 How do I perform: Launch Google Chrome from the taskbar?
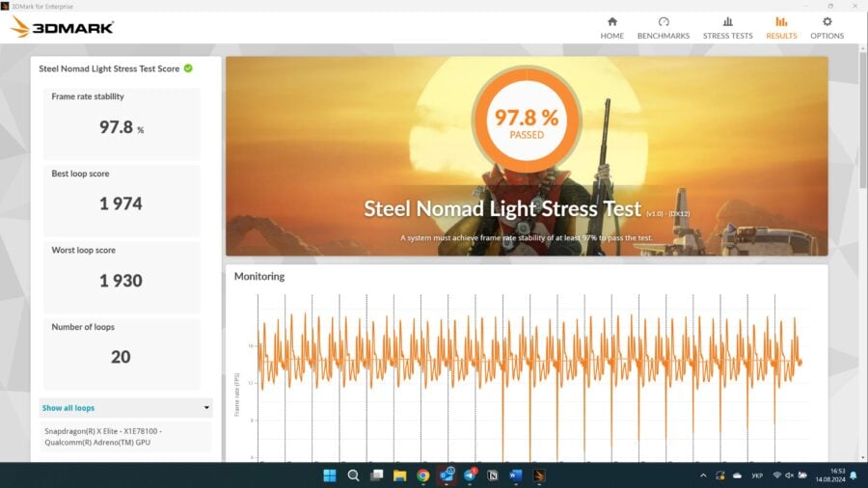click(x=423, y=475)
